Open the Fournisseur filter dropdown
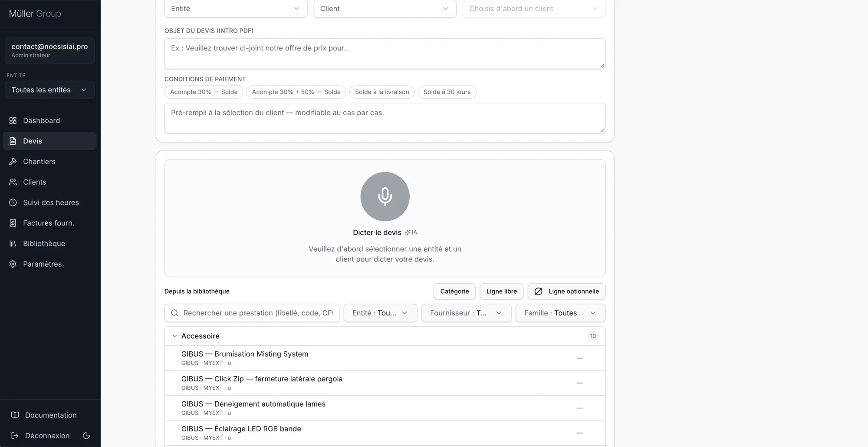Screen dimensions: 868x447 pyautogui.click(x=466, y=313)
